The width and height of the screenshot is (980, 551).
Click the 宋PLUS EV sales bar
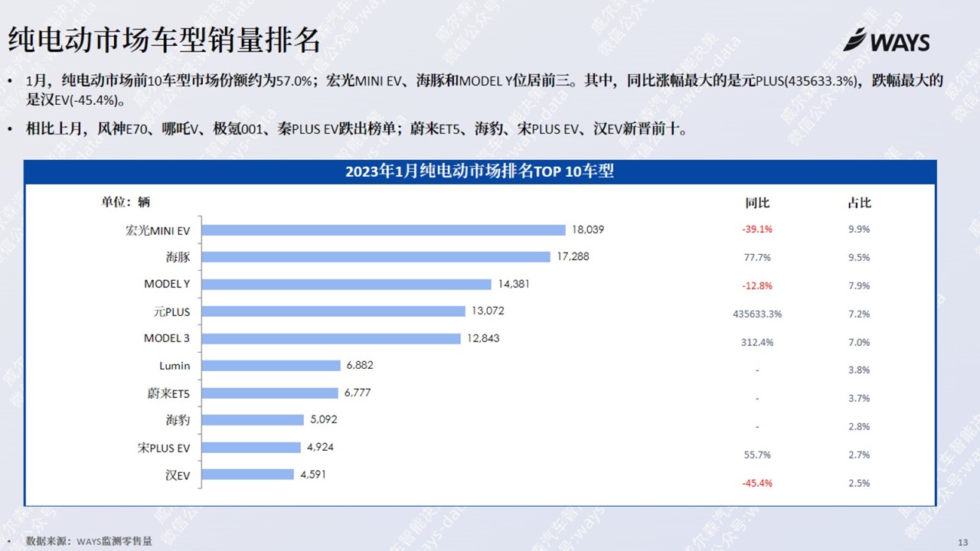click(252, 447)
